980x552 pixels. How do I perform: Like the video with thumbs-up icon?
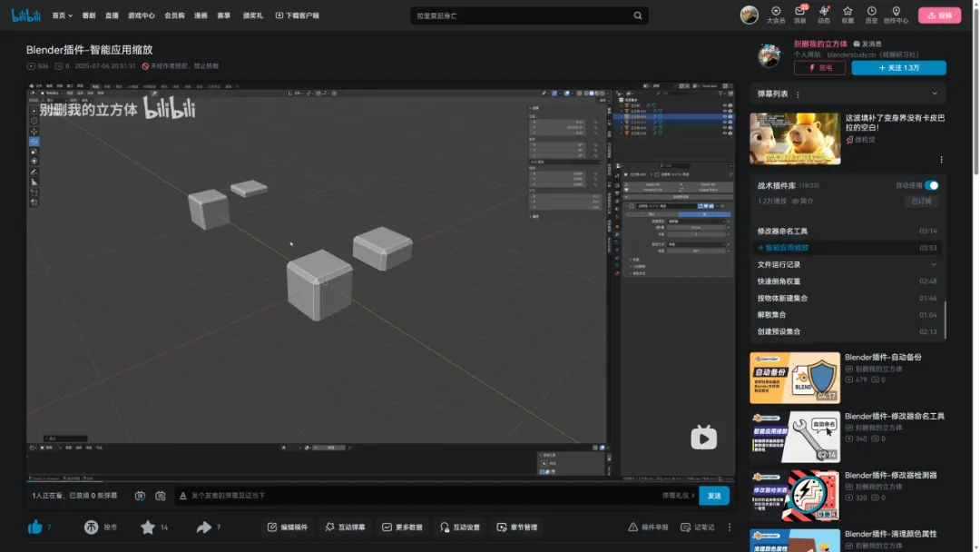click(x=35, y=527)
